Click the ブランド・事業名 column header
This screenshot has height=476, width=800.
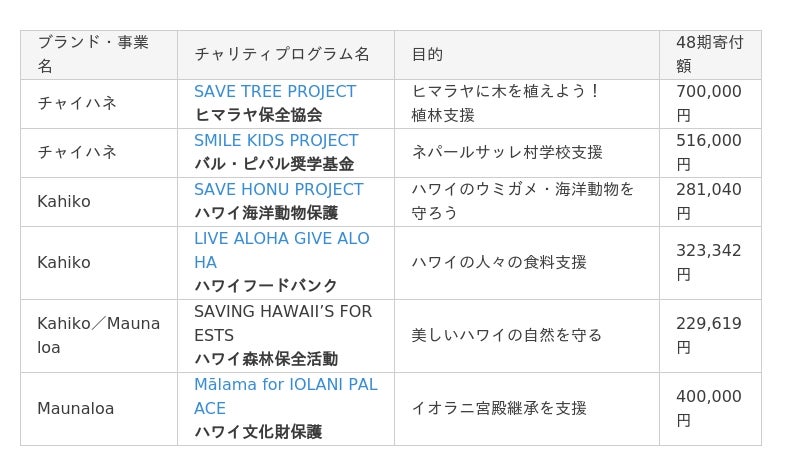pyautogui.click(x=99, y=55)
